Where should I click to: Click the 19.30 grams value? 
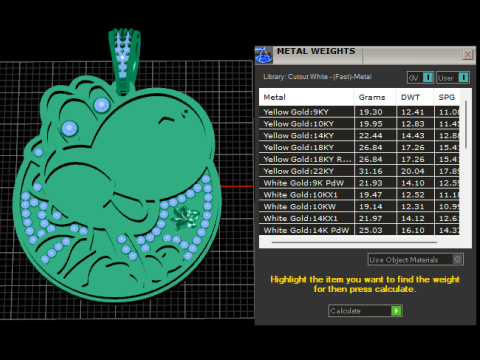[x=371, y=112]
